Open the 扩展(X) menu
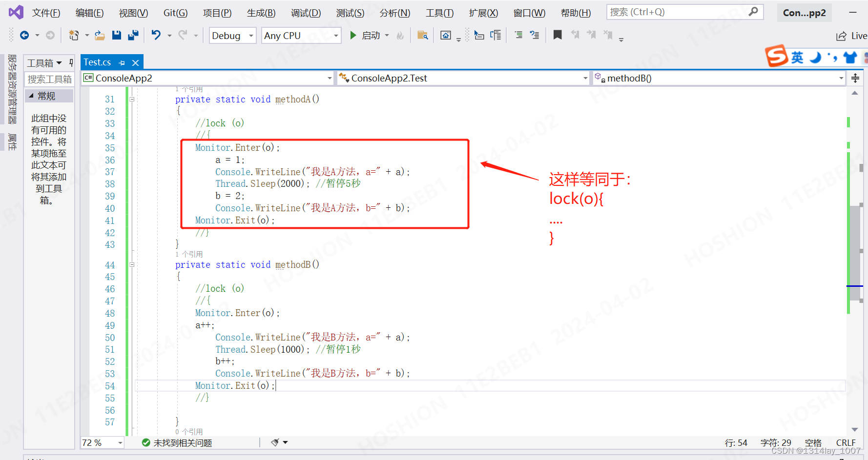The height and width of the screenshot is (460, 868). (483, 13)
